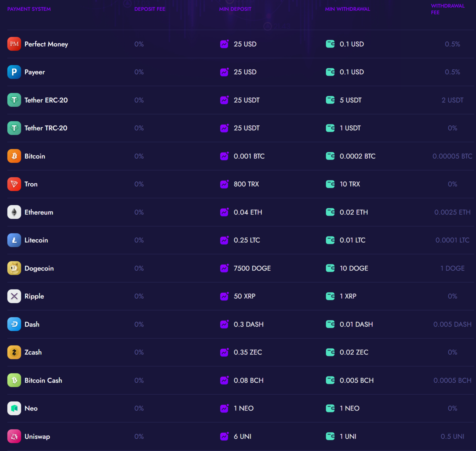
Task: Click the '1 DOGE' withdrawal fee value
Action: 452,268
